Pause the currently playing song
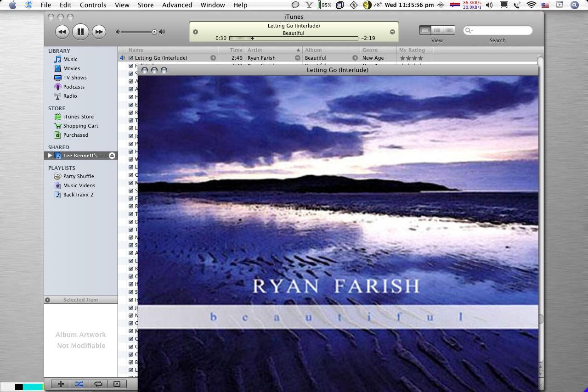Image resolution: width=588 pixels, height=392 pixels. tap(80, 32)
